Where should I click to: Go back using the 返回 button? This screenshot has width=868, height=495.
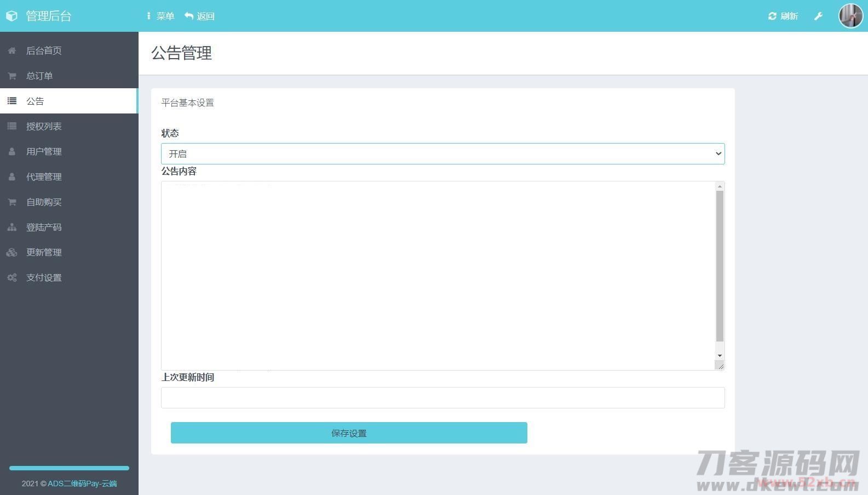click(x=200, y=16)
